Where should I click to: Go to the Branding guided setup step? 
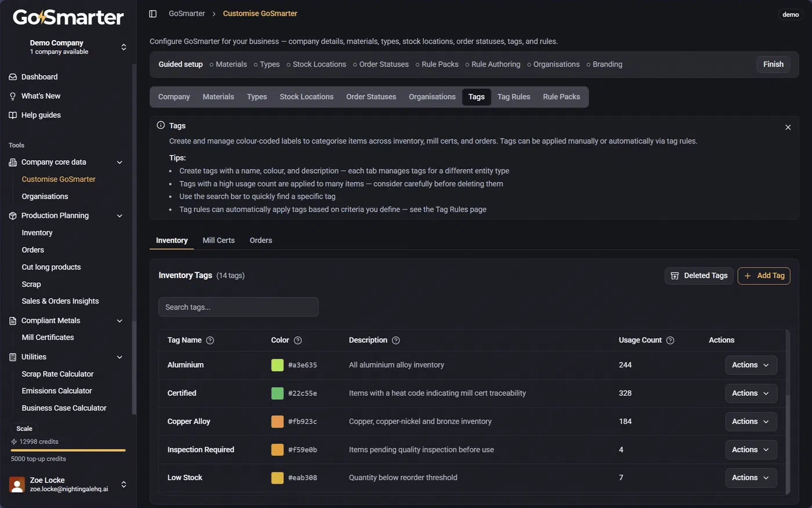(x=604, y=64)
